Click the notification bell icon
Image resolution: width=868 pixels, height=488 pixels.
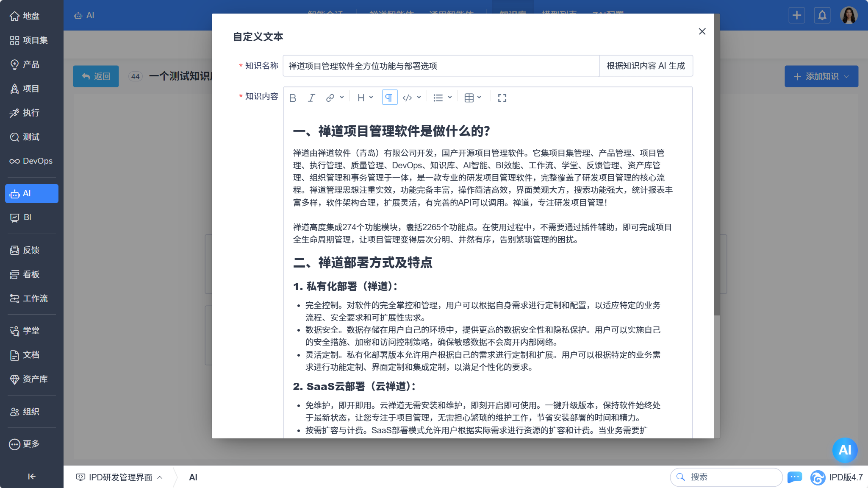pos(822,15)
